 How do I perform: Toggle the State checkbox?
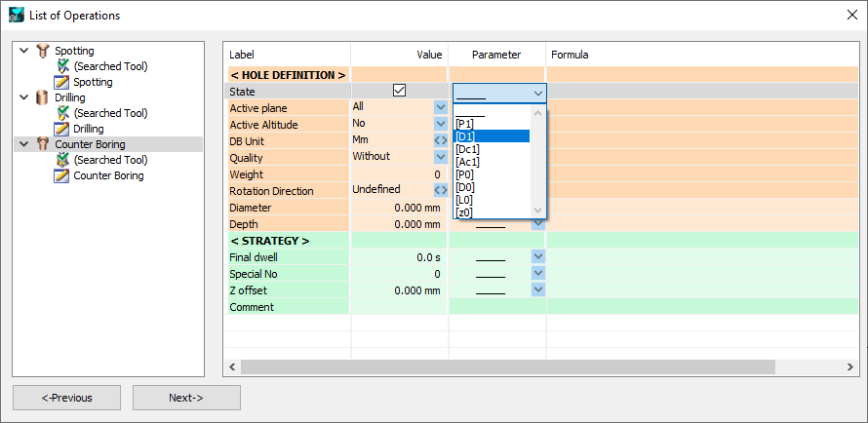pyautogui.click(x=399, y=91)
